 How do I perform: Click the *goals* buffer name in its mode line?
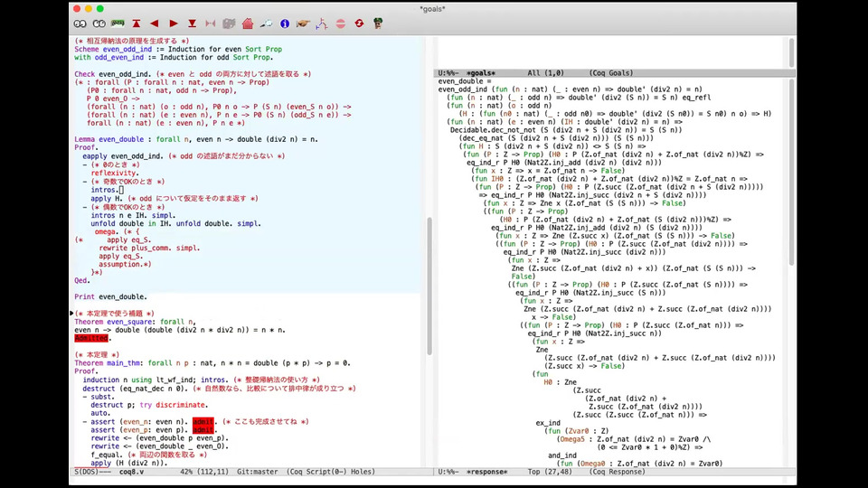(x=480, y=73)
